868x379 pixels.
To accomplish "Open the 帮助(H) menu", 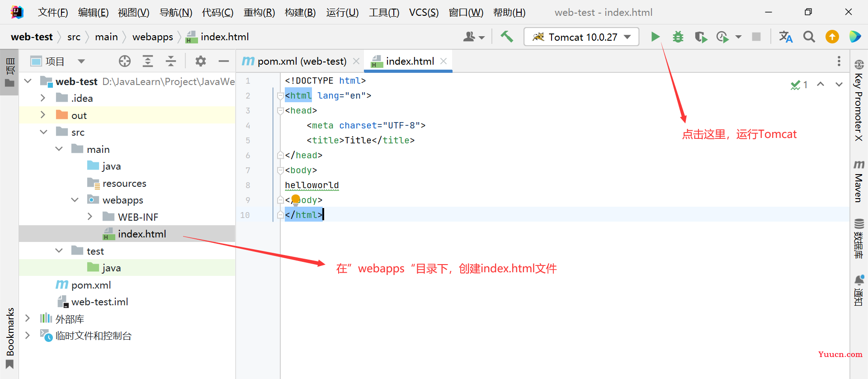I will point(509,12).
